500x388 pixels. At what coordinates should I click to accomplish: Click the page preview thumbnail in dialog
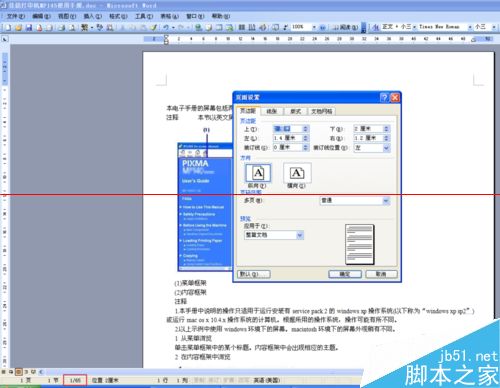point(360,245)
